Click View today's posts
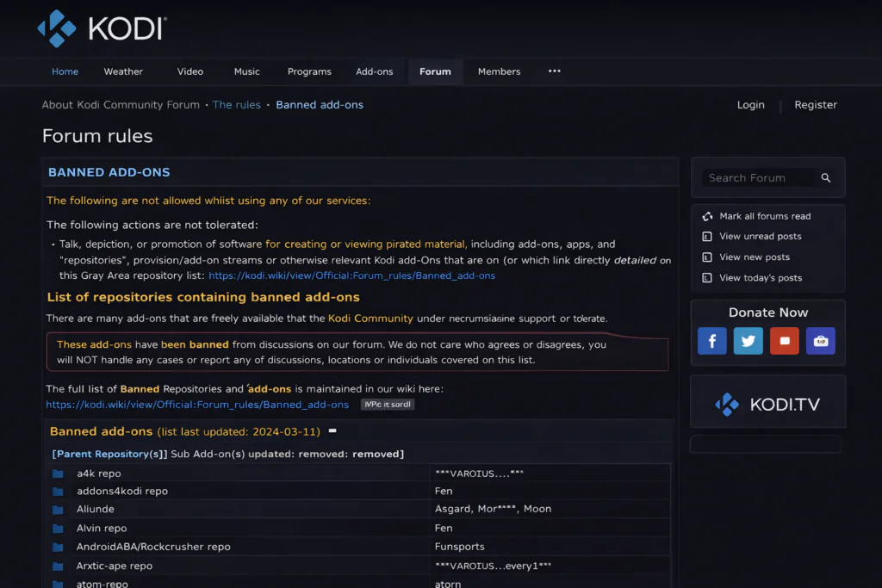882x588 pixels. click(761, 278)
